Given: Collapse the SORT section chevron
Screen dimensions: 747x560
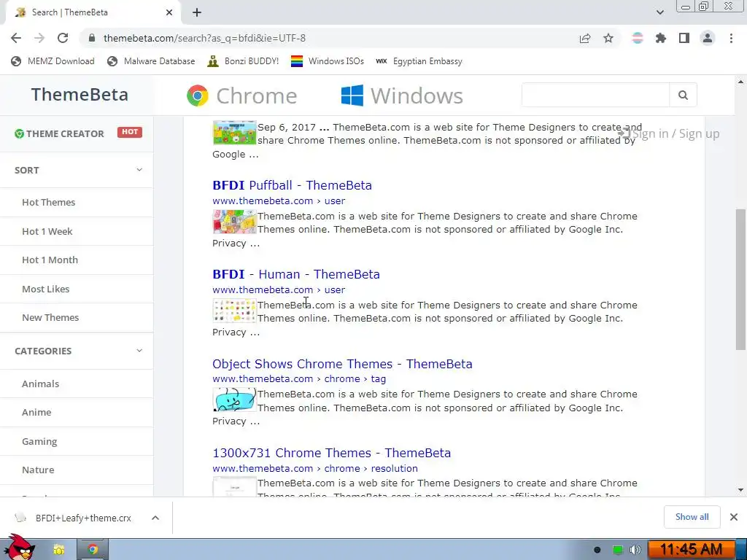Looking at the screenshot, I should (x=139, y=170).
